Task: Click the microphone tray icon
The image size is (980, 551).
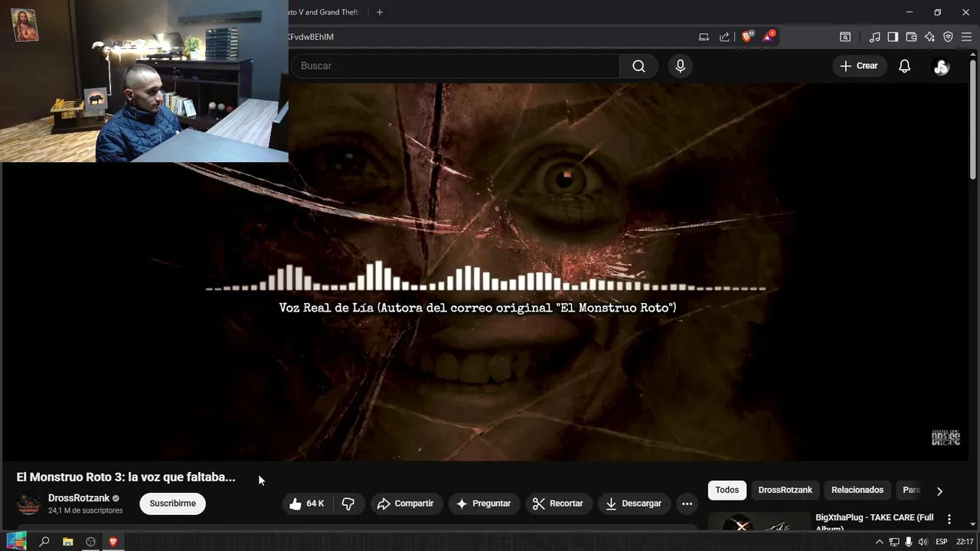Action: 908,542
